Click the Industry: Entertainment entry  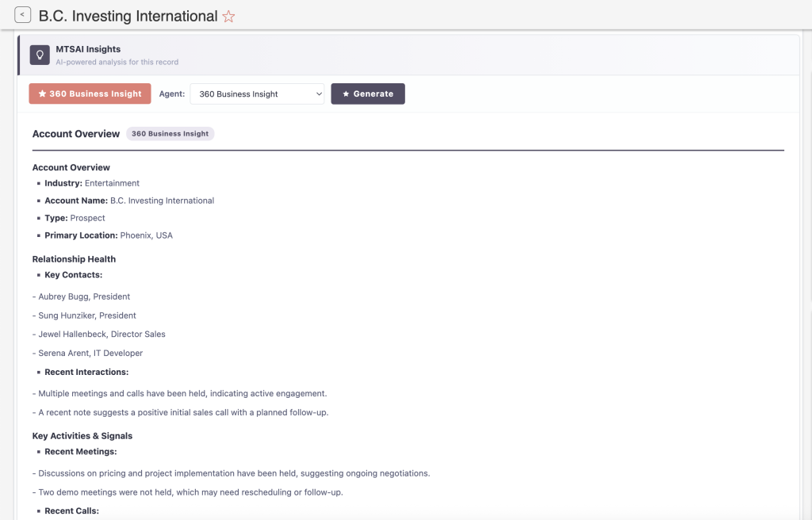tap(91, 183)
